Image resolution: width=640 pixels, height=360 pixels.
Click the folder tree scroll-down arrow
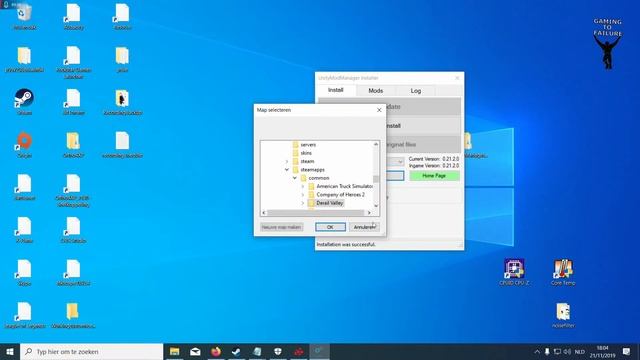376,206
